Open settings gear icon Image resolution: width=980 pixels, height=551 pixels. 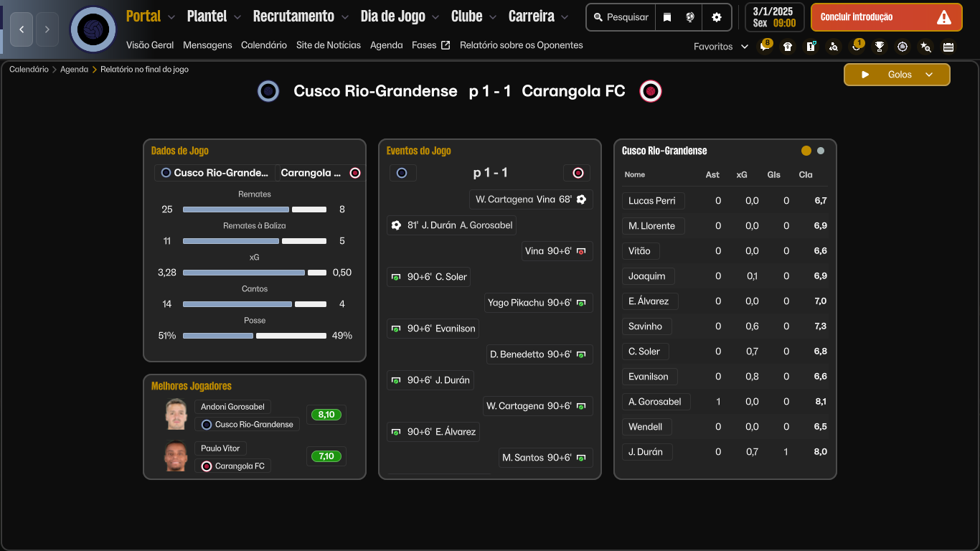coord(716,17)
